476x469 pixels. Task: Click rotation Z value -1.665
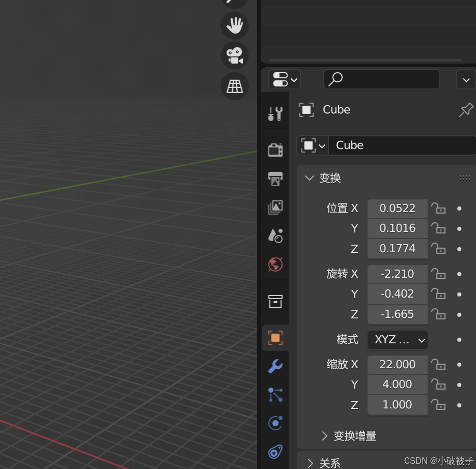click(398, 314)
